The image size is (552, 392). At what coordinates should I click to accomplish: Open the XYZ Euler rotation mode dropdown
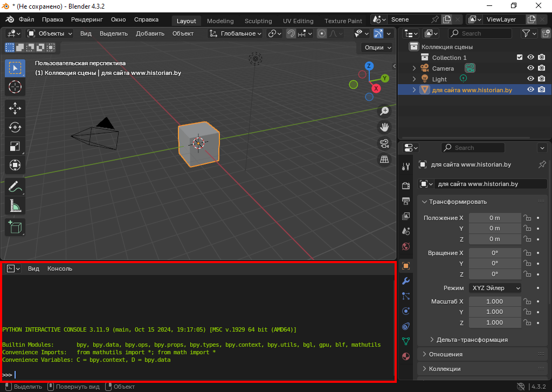point(495,288)
